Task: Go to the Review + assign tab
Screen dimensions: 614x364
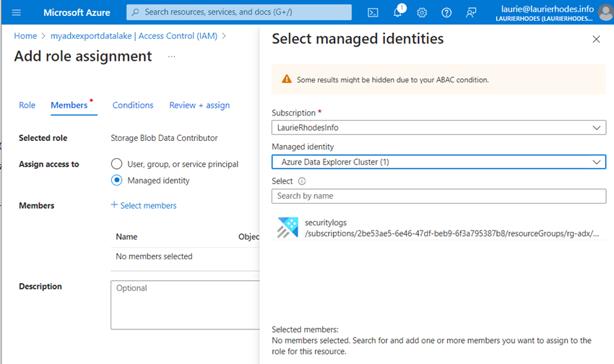Action: pos(199,105)
